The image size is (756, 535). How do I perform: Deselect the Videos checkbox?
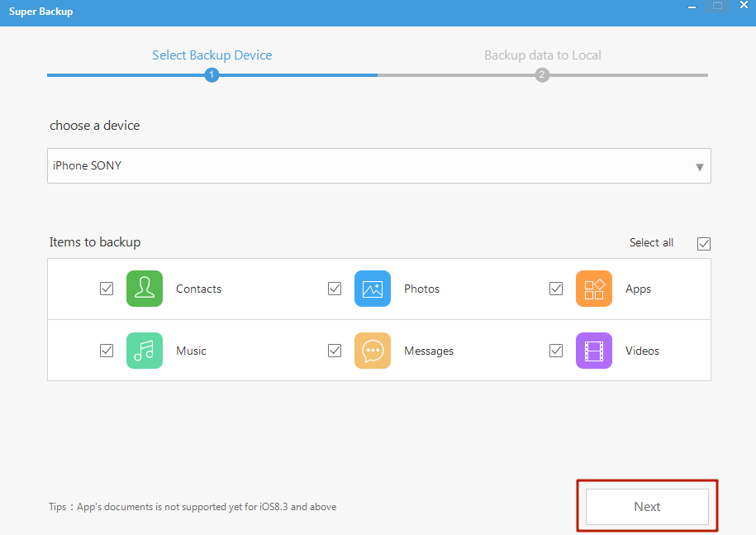pyautogui.click(x=556, y=351)
